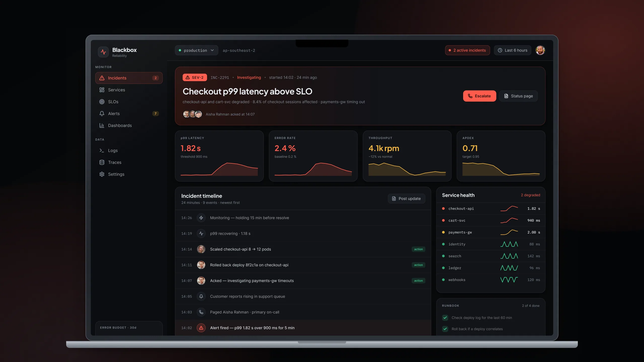Click the 2 active incidents pill

point(467,50)
